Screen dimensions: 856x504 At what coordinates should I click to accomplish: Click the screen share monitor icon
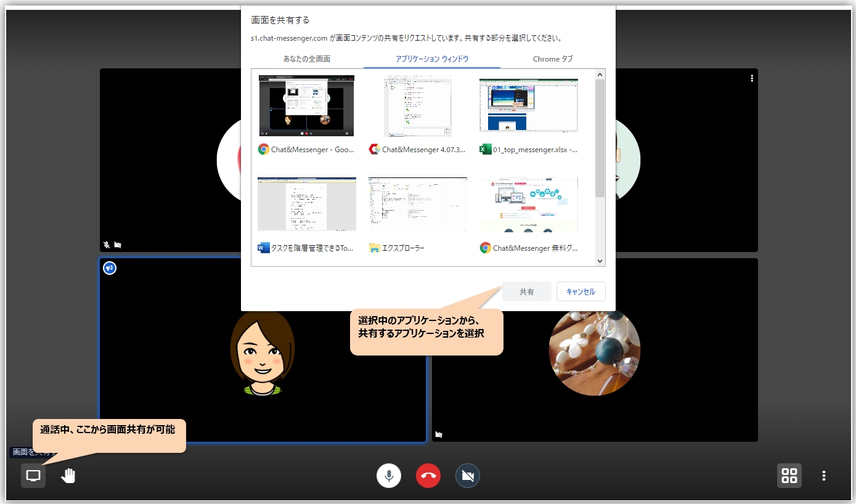tap(33, 476)
